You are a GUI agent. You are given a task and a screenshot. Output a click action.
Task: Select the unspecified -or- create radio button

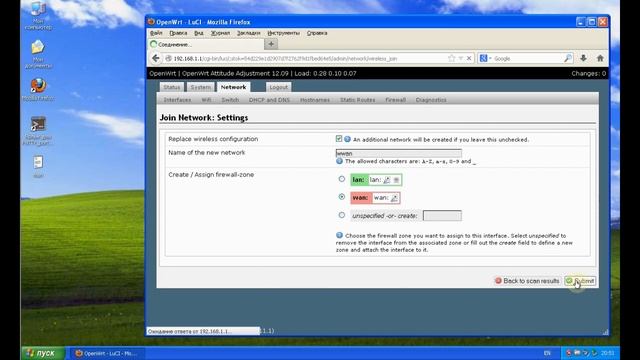(342, 215)
